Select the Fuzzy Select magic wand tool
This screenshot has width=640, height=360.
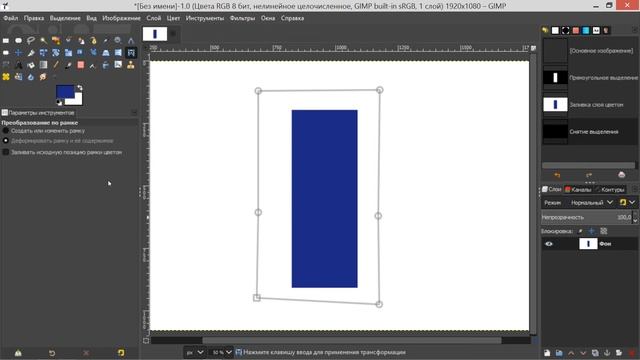(x=43, y=40)
